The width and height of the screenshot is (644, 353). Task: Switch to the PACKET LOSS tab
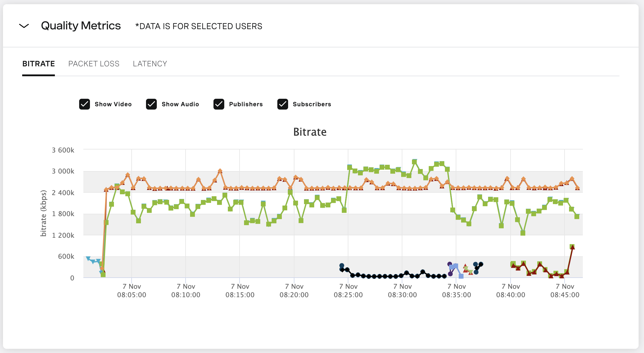(x=94, y=64)
